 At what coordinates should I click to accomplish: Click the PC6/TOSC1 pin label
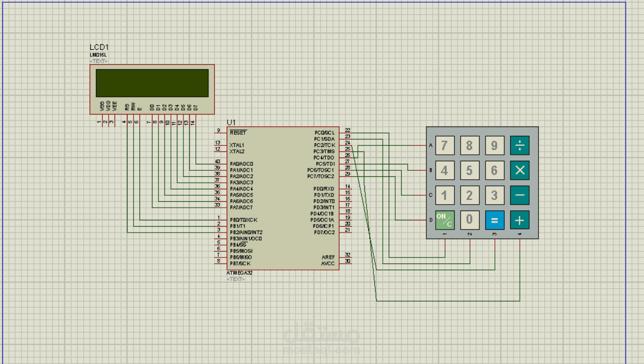[x=322, y=170]
